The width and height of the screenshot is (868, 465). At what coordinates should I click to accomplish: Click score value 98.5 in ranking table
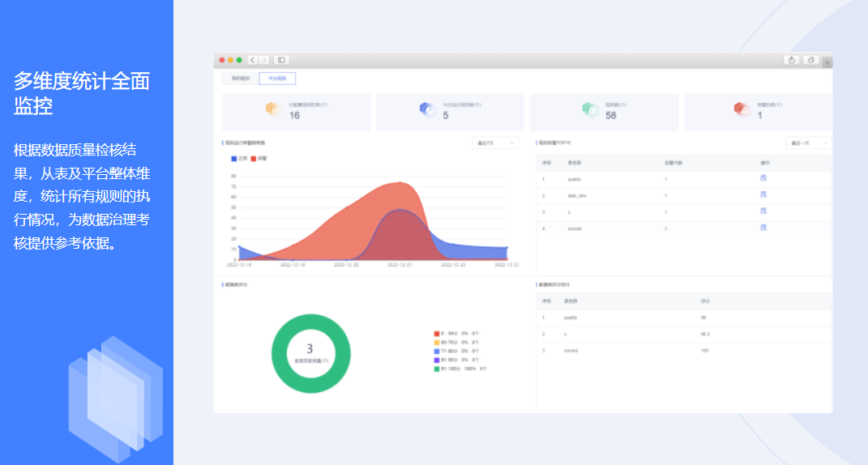[705, 335]
